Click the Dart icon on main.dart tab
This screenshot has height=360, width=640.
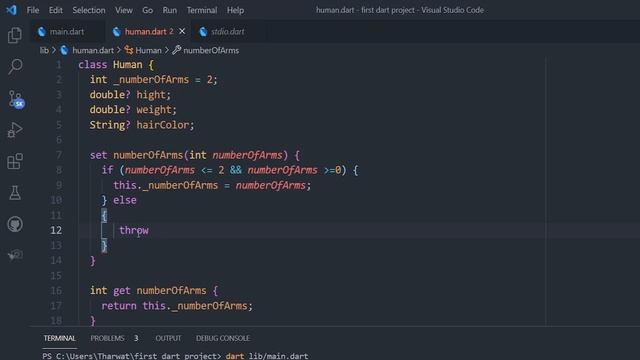[41, 31]
